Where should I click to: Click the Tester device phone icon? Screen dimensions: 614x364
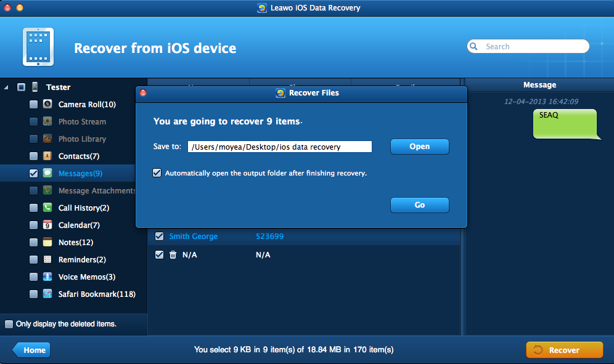pyautogui.click(x=35, y=87)
